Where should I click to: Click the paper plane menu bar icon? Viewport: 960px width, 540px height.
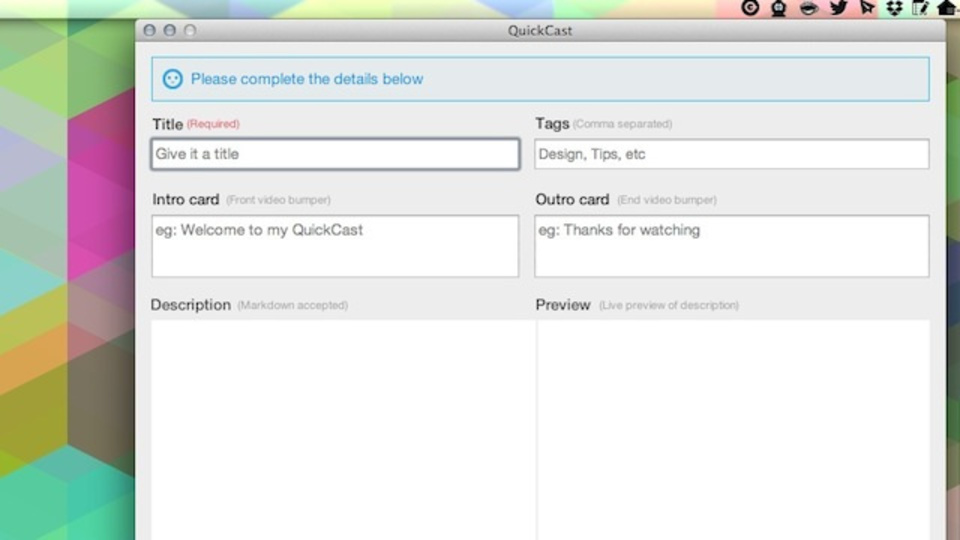click(x=867, y=7)
